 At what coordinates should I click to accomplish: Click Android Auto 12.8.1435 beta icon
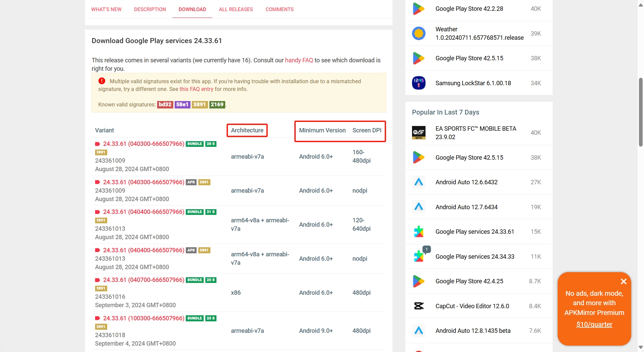(419, 331)
